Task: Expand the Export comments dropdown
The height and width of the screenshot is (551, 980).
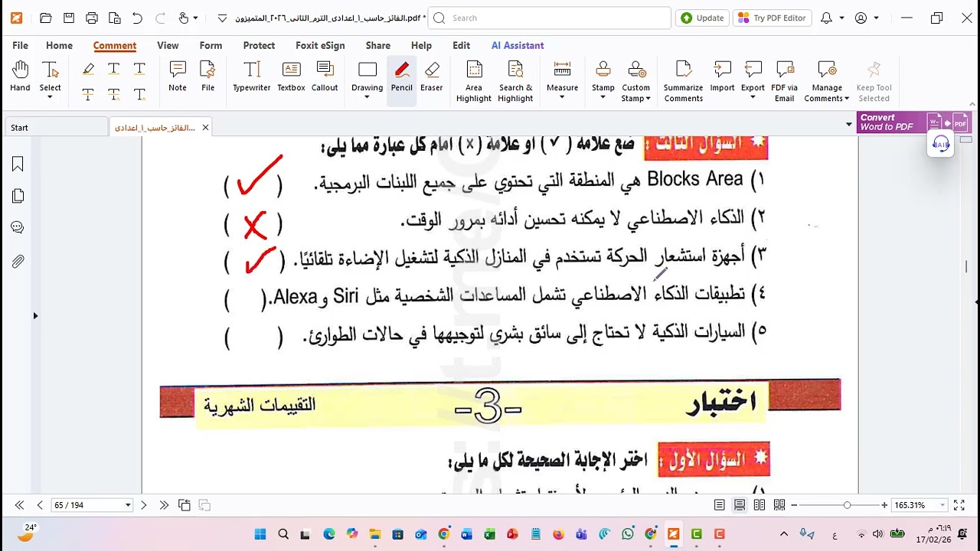Action: pyautogui.click(x=753, y=98)
